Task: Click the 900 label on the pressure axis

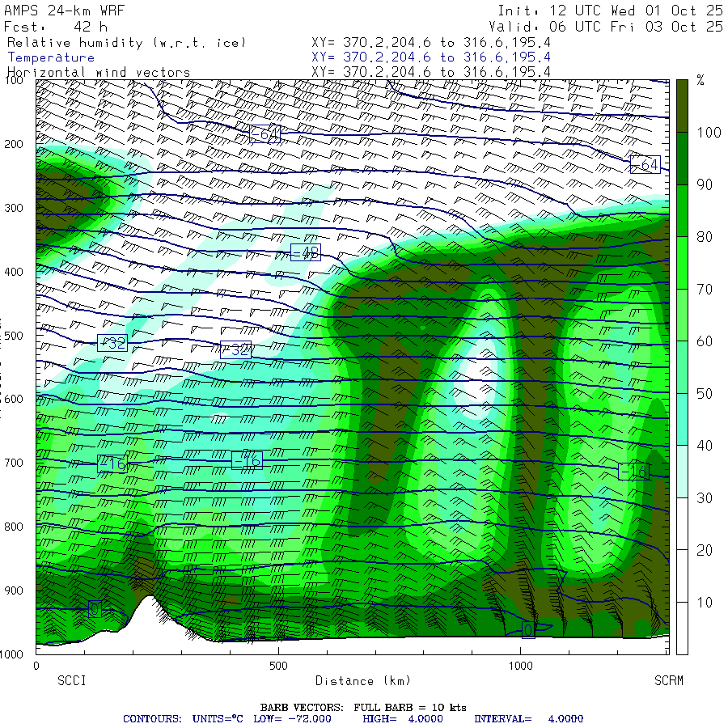Action: point(14,590)
